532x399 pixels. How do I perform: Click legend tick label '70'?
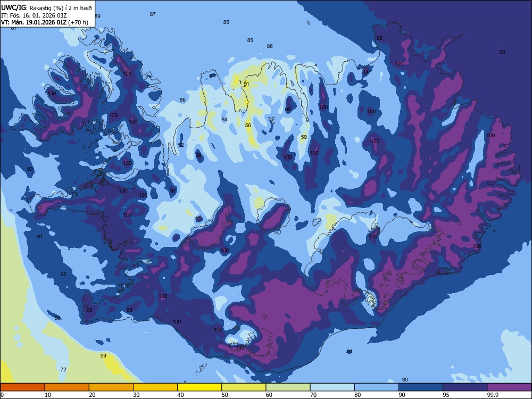point(313,395)
